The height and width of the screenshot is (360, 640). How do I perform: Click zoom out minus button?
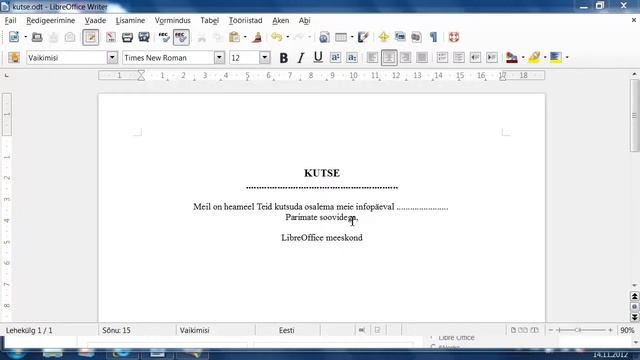click(551, 330)
